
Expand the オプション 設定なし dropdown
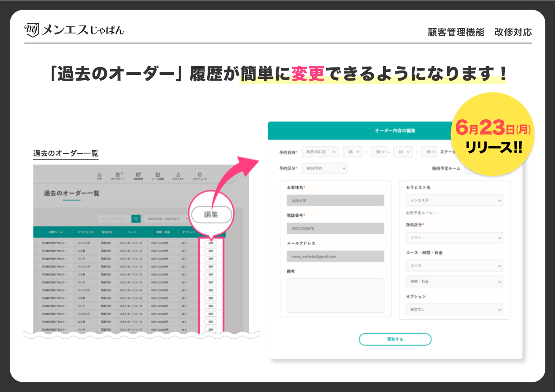pyautogui.click(x=454, y=310)
